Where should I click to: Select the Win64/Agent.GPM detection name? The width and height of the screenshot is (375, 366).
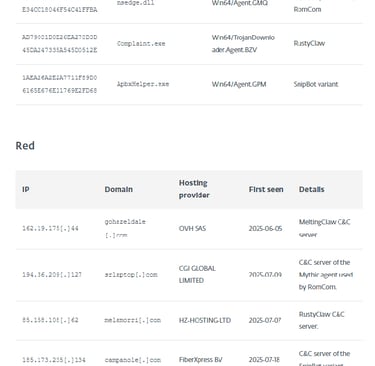[239, 84]
